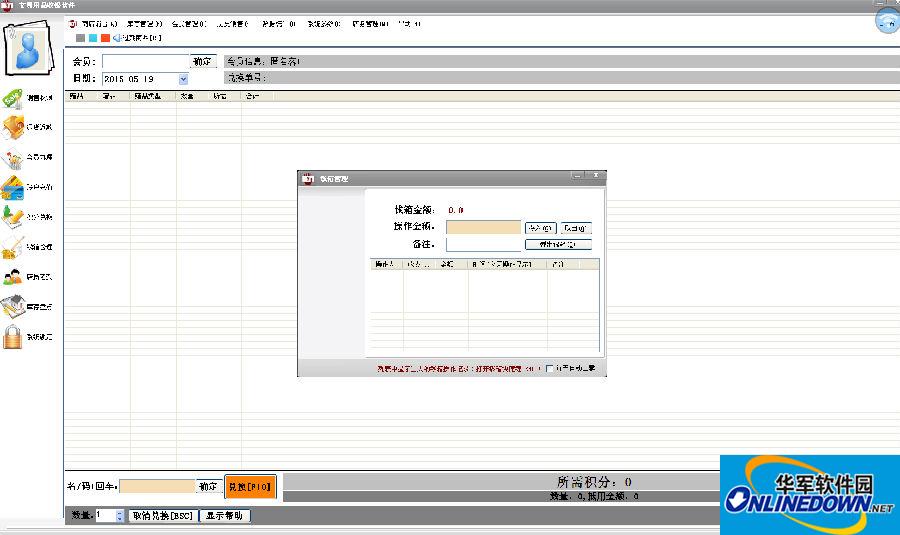Focus the 操作金额 amount field in dialog
This screenshot has width=900, height=535.
[x=483, y=227]
